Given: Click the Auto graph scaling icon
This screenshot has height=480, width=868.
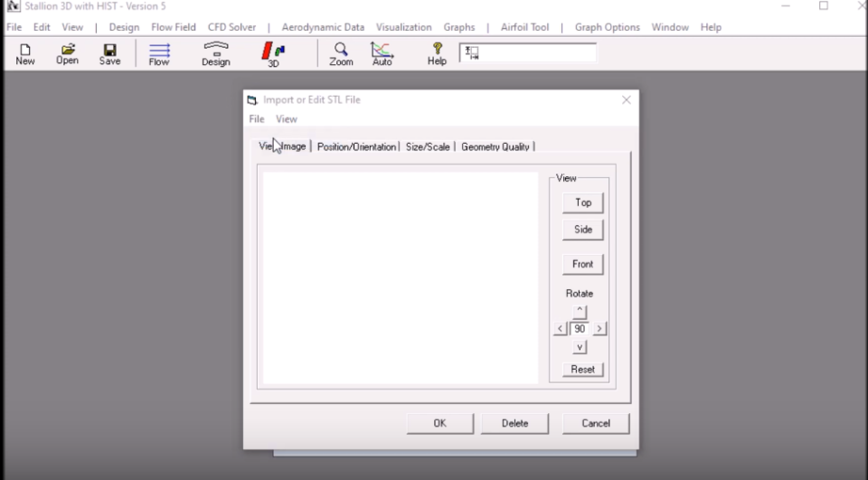Looking at the screenshot, I should click(382, 54).
